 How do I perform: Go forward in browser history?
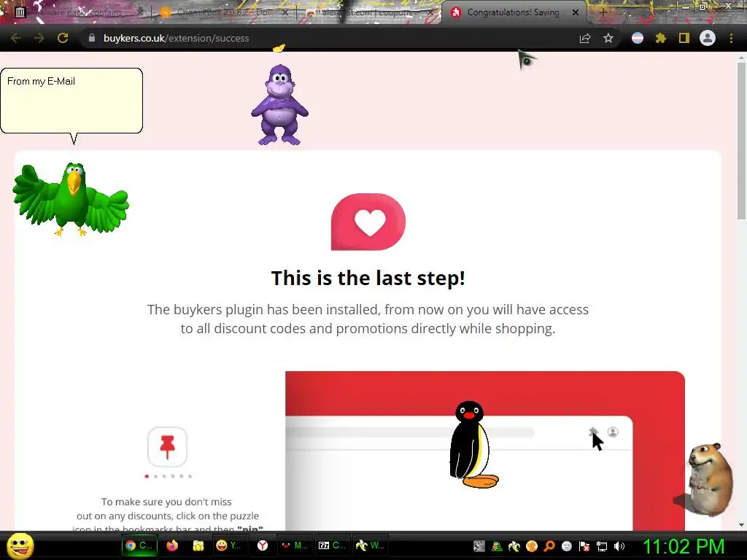coord(39,38)
